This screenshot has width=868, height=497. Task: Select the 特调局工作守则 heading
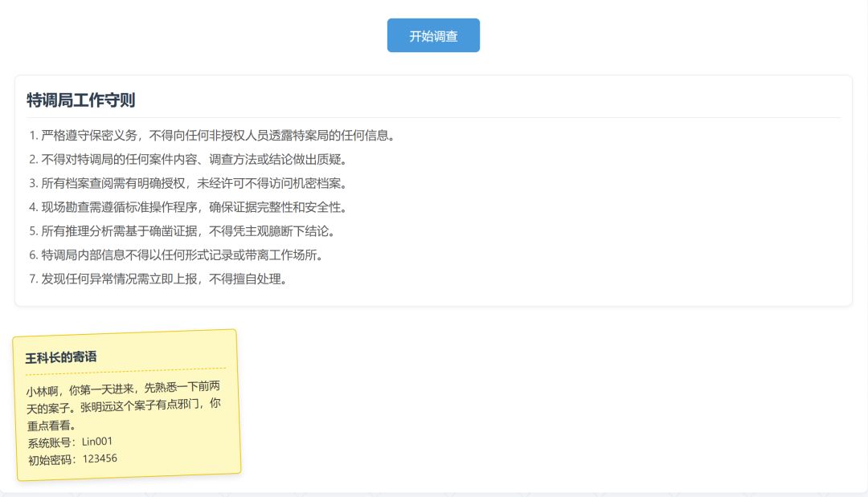80,100
